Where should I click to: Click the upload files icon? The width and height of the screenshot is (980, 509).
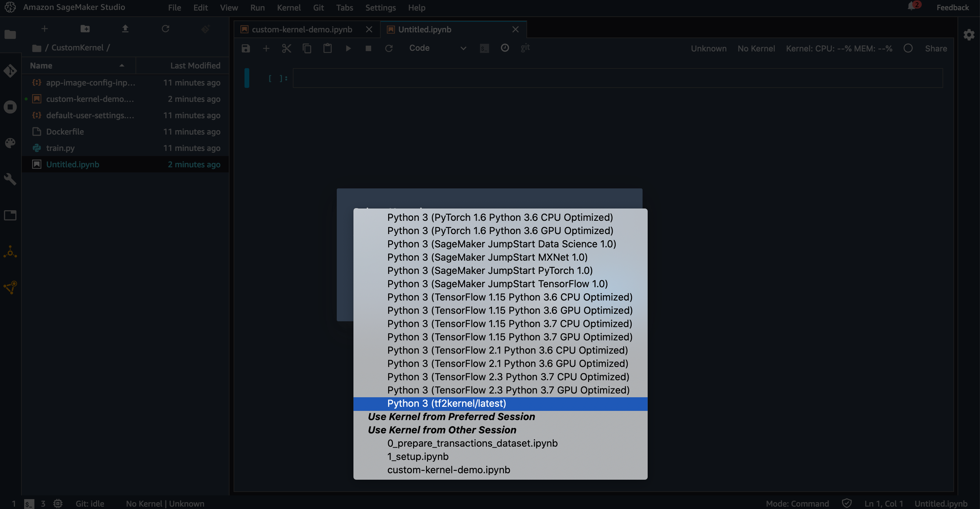(125, 29)
